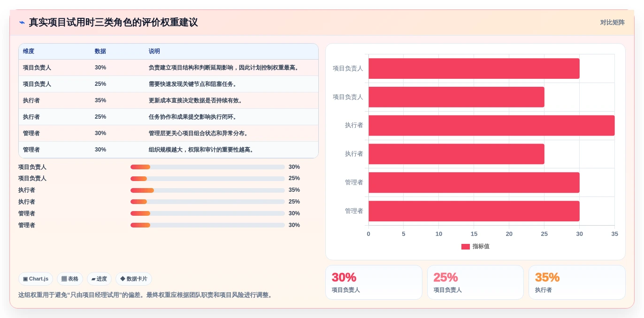Click the 指标值 legend label text
The image size is (644, 318).
[x=481, y=246]
